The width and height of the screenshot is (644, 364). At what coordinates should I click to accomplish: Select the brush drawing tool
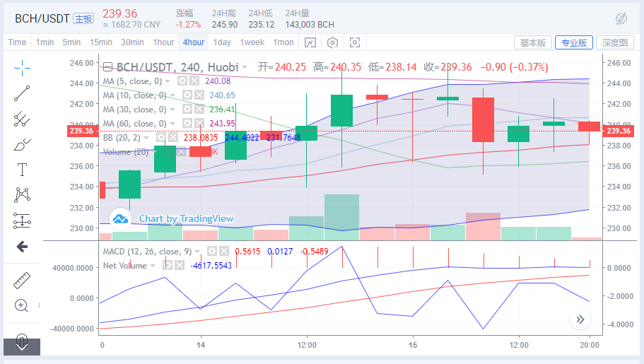coord(22,145)
